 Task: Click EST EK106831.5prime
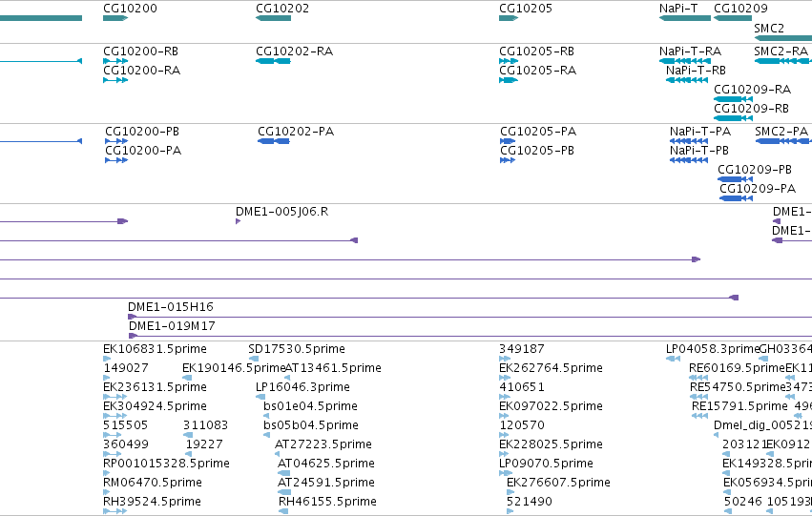tap(107, 359)
